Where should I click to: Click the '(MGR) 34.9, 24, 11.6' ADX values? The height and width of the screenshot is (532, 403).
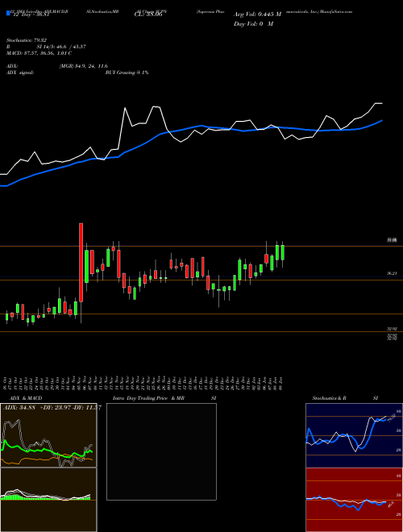click(x=84, y=66)
